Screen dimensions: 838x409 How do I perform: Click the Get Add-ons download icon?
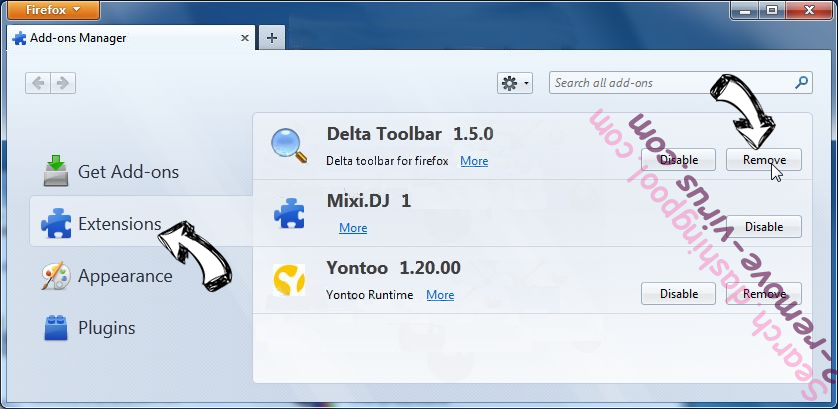(x=56, y=171)
